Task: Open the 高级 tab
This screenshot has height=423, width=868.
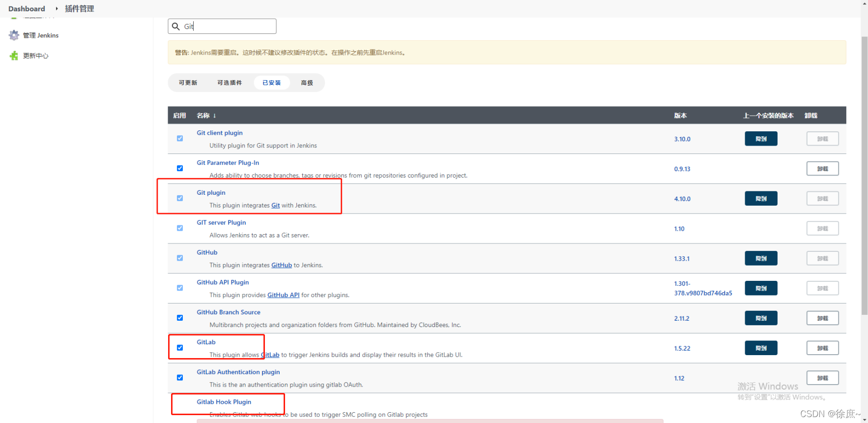Action: tap(307, 83)
